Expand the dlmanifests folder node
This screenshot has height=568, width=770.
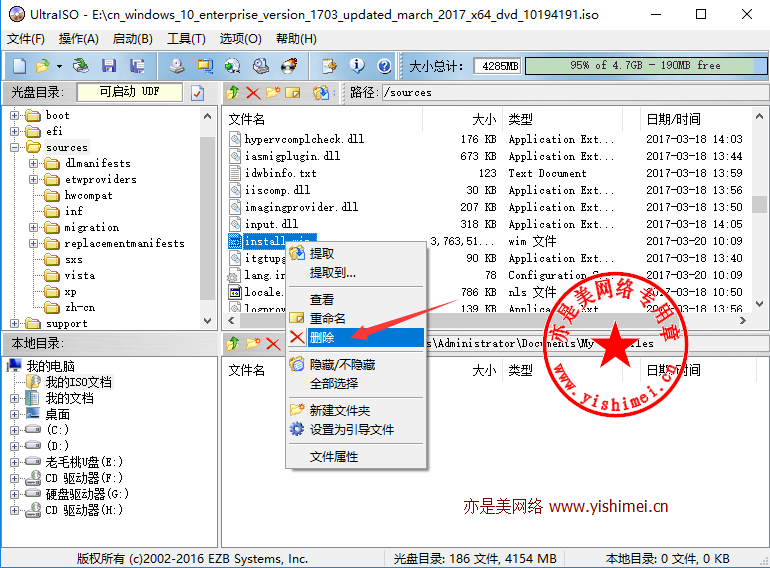point(33,163)
